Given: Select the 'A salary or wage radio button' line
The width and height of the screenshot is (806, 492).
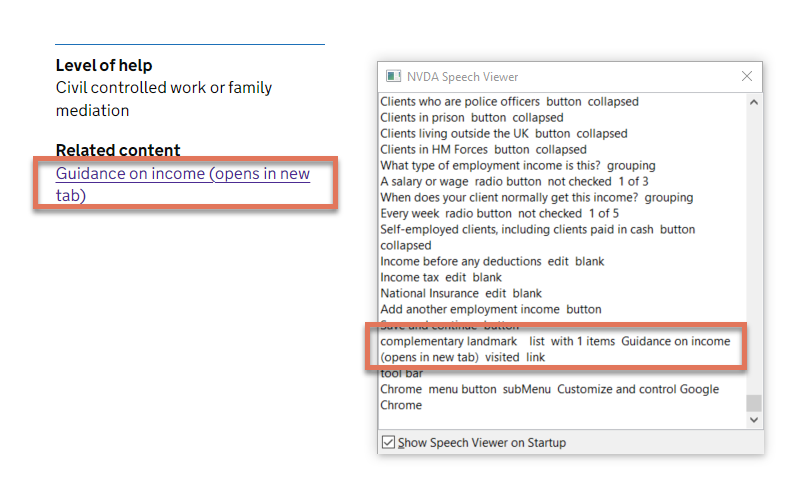Looking at the screenshot, I should 514,182.
